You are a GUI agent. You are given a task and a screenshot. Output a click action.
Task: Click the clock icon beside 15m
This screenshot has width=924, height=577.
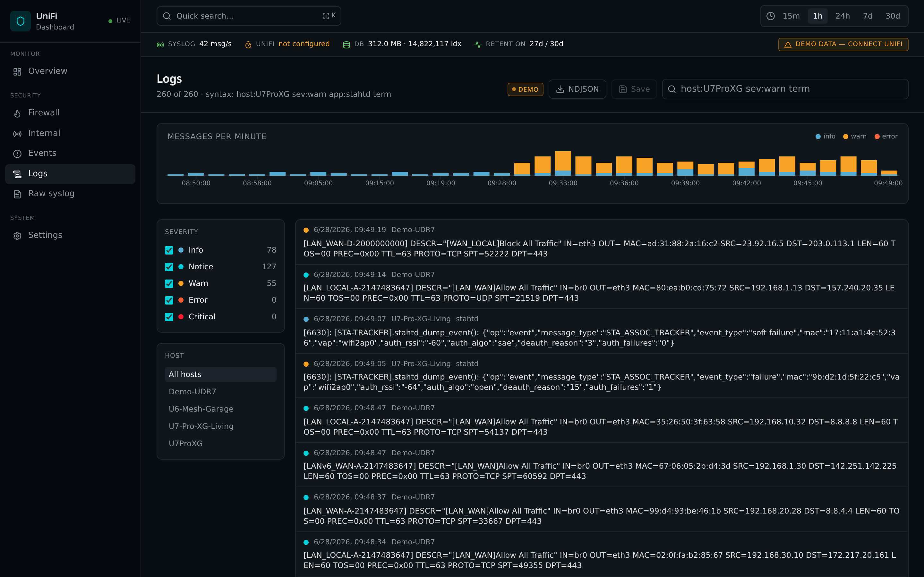(771, 16)
